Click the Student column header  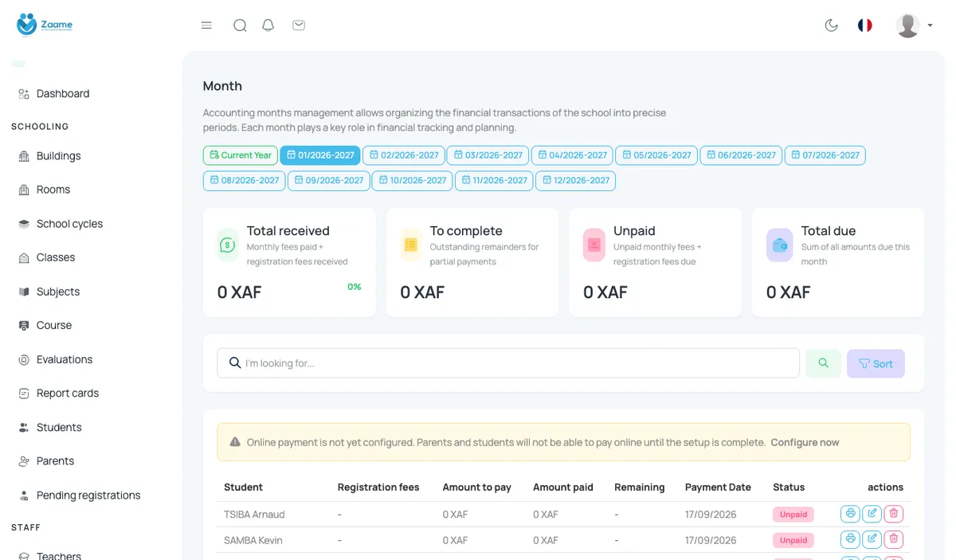(243, 488)
